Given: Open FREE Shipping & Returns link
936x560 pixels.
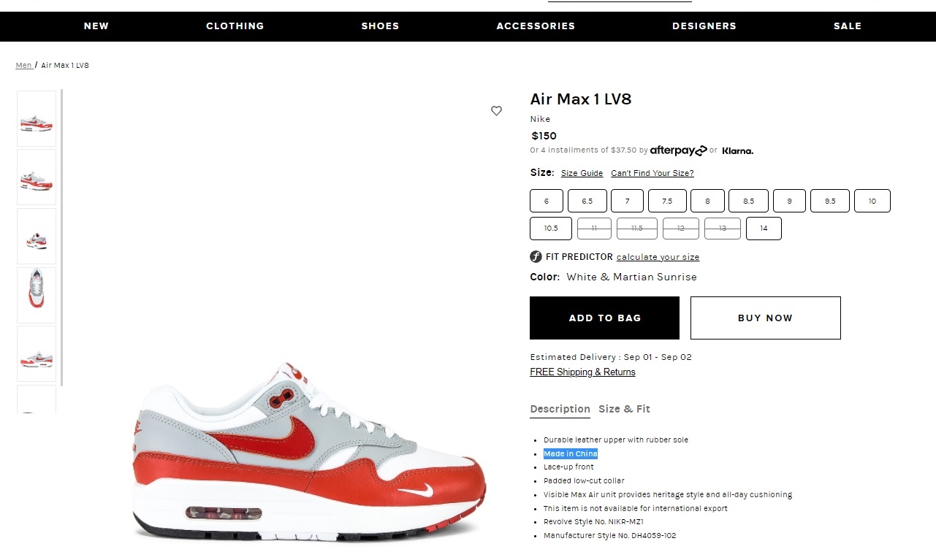Looking at the screenshot, I should pyautogui.click(x=582, y=372).
